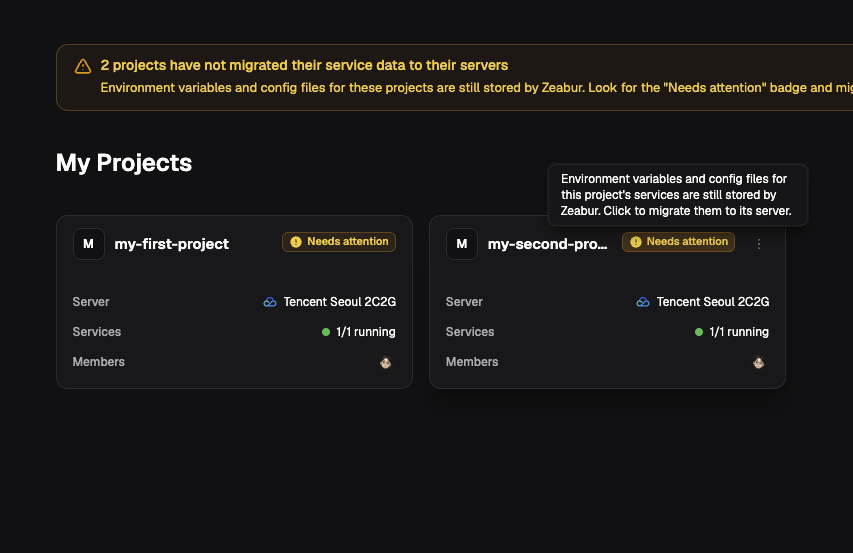Click the Members label in my-second-project
The width and height of the screenshot is (853, 553).
click(472, 362)
